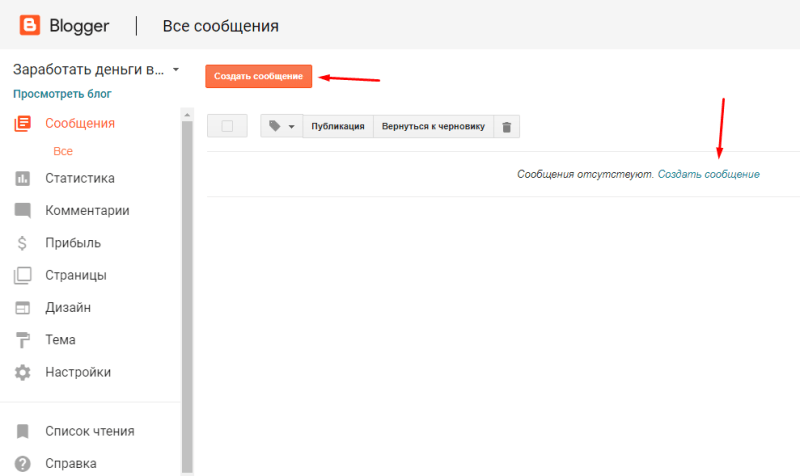Click the sidebar scrollbar up arrow
This screenshot has width=800, height=476.
tap(187, 115)
